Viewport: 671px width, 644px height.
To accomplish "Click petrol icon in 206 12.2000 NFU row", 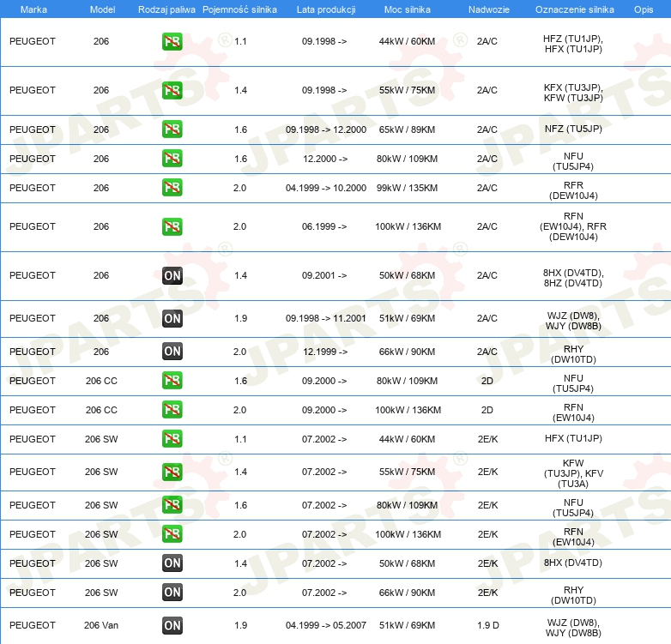I will click(x=172, y=159).
